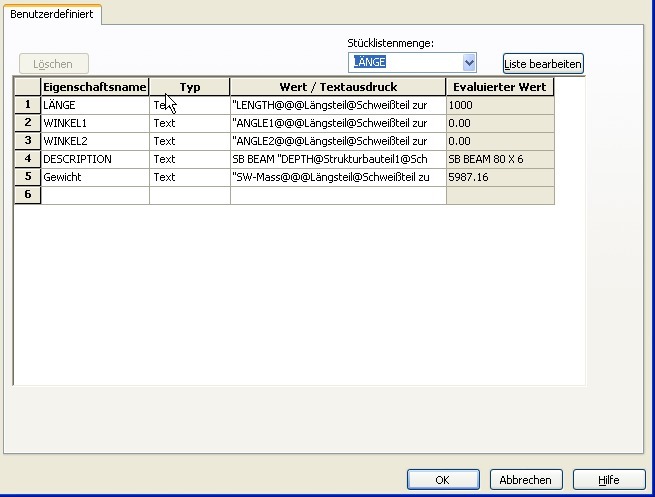Click the DESCRIPTION property name cell
The height and width of the screenshot is (497, 655).
[x=95, y=159]
